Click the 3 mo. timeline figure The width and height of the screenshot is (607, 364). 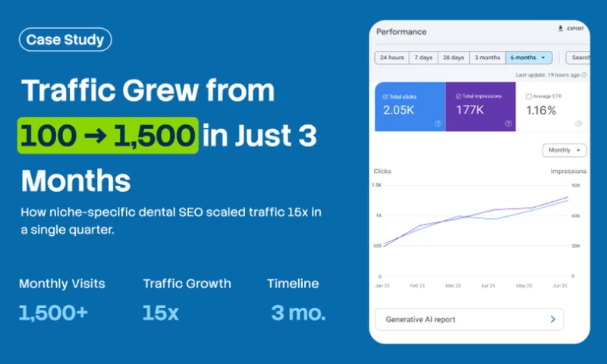point(298,312)
